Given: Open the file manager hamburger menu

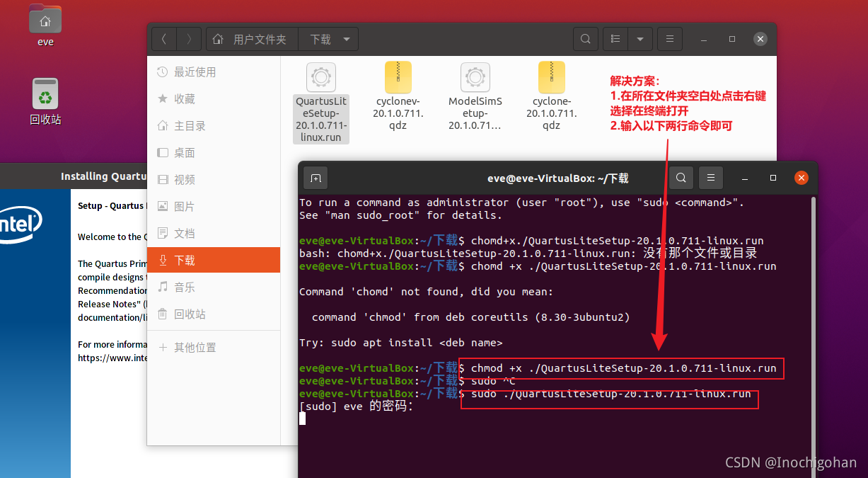Looking at the screenshot, I should (x=670, y=39).
